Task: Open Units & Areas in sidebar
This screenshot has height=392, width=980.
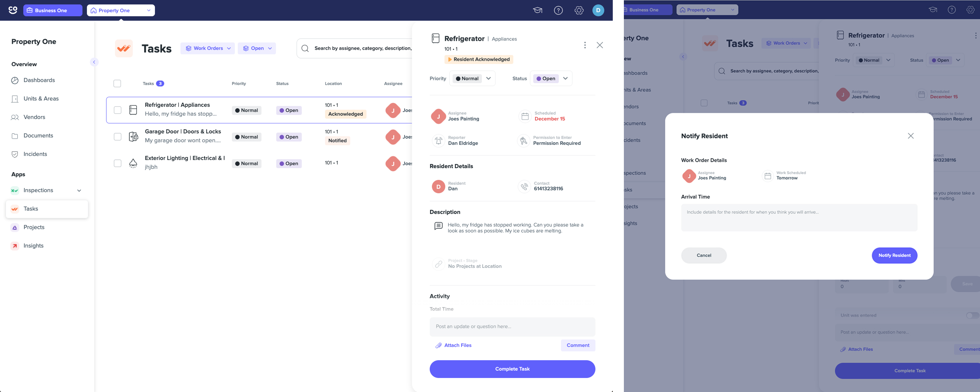Action: (41, 99)
